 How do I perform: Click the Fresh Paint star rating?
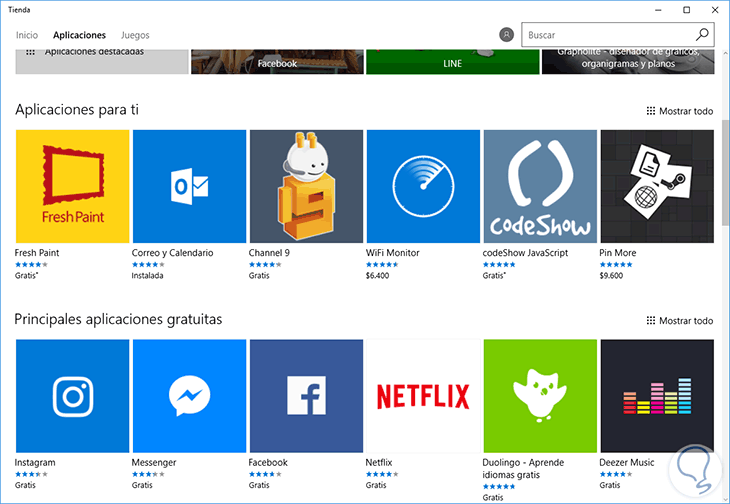(x=31, y=264)
